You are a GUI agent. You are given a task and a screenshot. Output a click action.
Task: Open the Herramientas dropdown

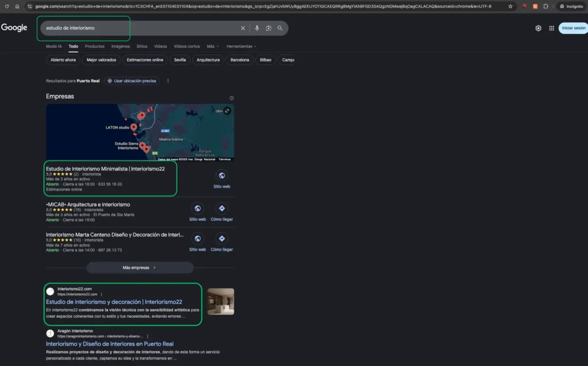pyautogui.click(x=241, y=46)
